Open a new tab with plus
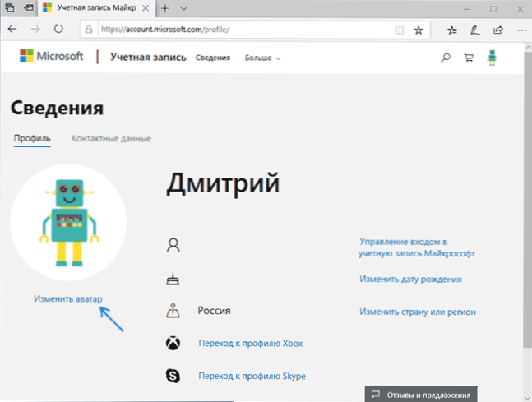This screenshot has width=532, height=402. 165,8
